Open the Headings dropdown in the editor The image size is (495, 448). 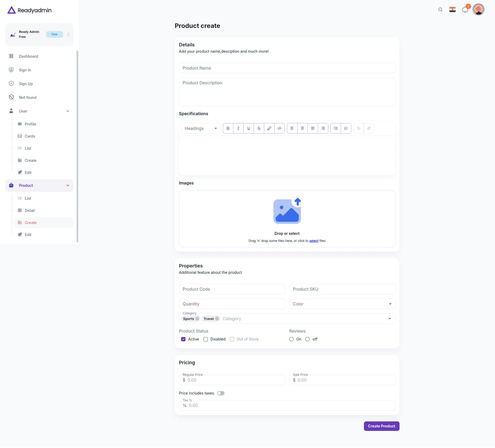(200, 128)
